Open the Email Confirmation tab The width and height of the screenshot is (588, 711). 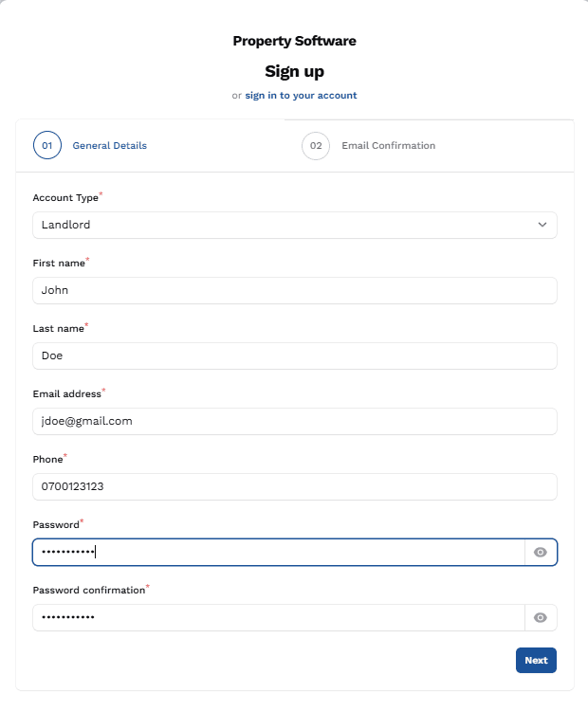[388, 146]
